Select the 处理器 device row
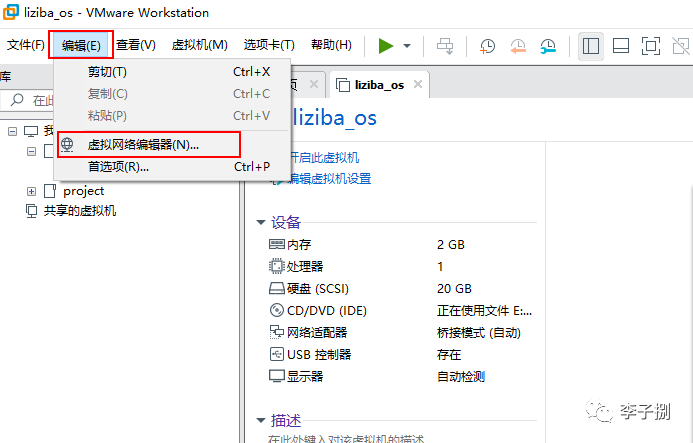 click(x=402, y=267)
